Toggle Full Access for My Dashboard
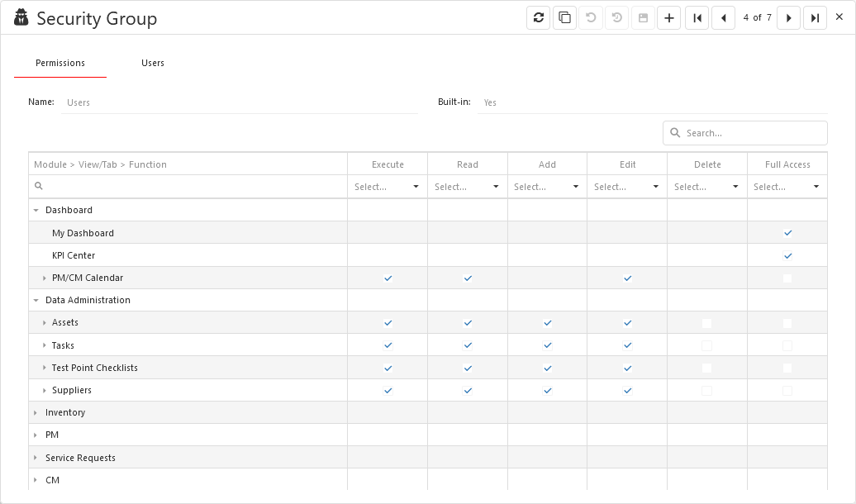This screenshot has height=504, width=856. click(x=787, y=233)
